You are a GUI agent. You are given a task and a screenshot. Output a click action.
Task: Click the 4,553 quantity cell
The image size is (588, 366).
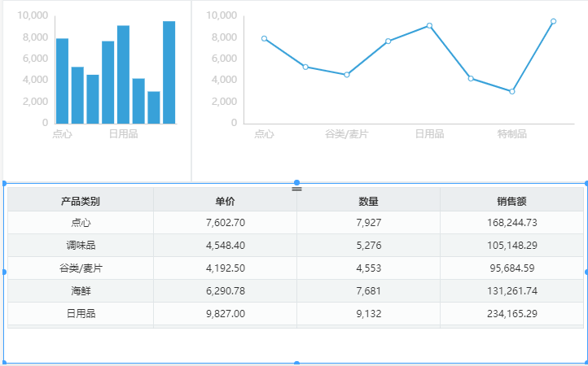pyautogui.click(x=368, y=268)
